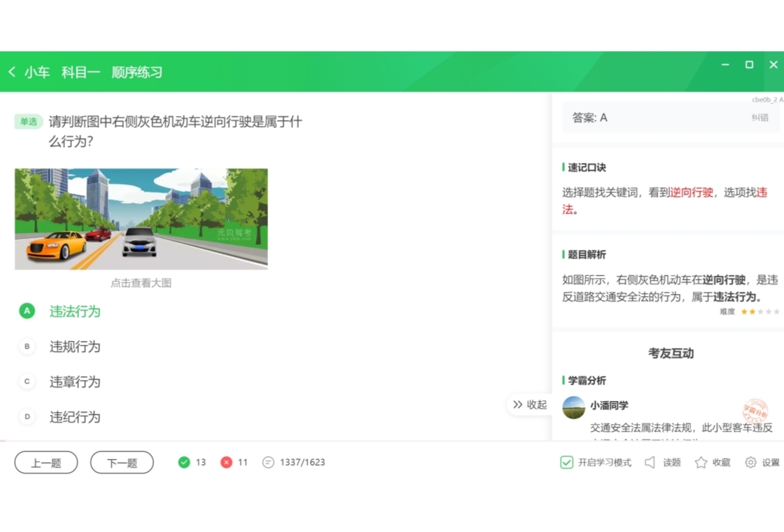Image resolution: width=784 pixels, height=532 pixels.
Task: Click the 顺序练习 header label
Action: click(x=137, y=72)
